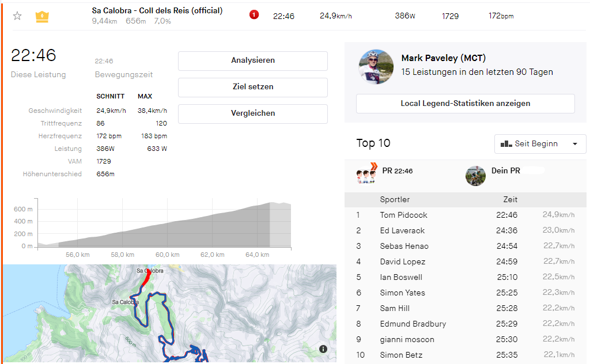Click the leaderboard bars icon in filter
Image resolution: width=590 pixels, height=364 pixels.
point(506,144)
